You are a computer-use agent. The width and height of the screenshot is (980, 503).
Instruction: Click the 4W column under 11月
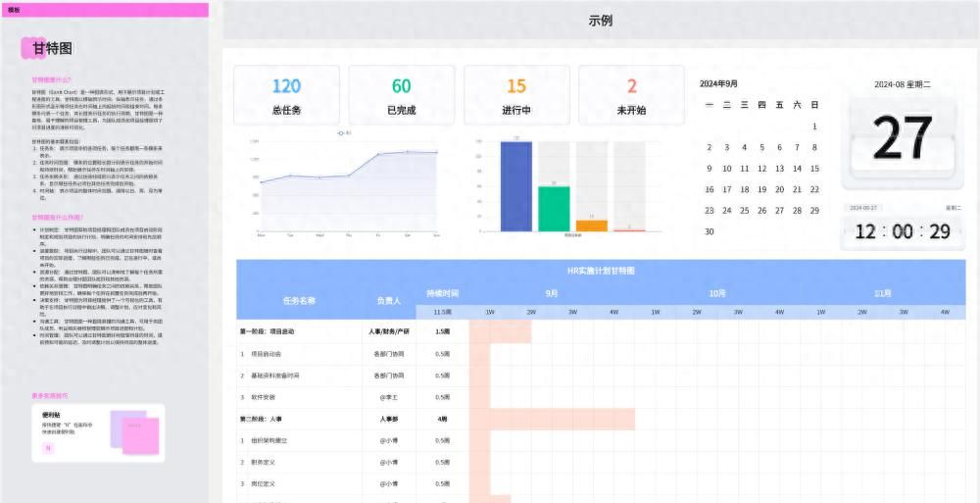[x=945, y=312]
